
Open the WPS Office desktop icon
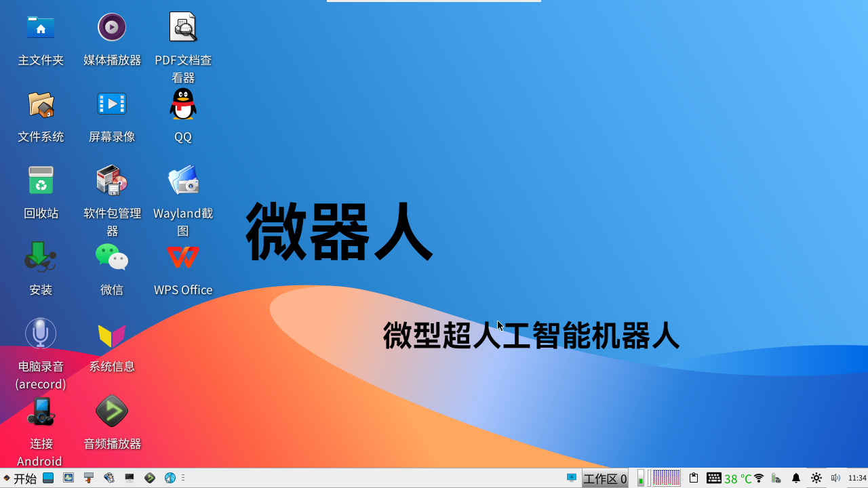coord(183,258)
